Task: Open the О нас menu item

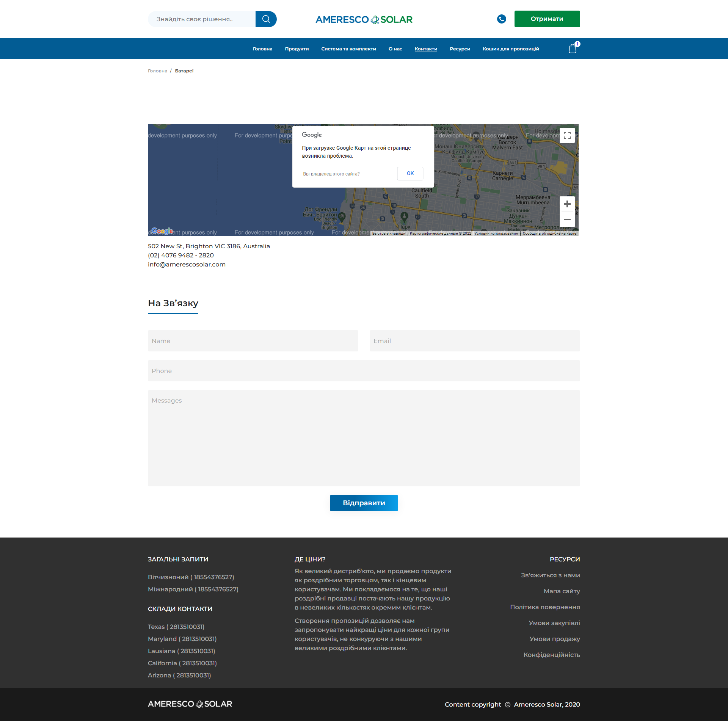Action: (395, 49)
